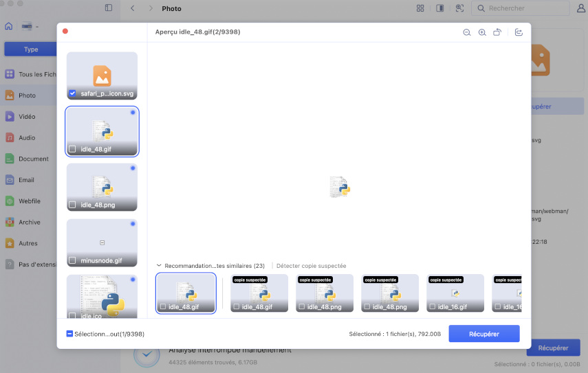Image resolution: width=588 pixels, height=373 pixels.
Task: Check the minusnode.gif checkbox
Action: click(72, 260)
